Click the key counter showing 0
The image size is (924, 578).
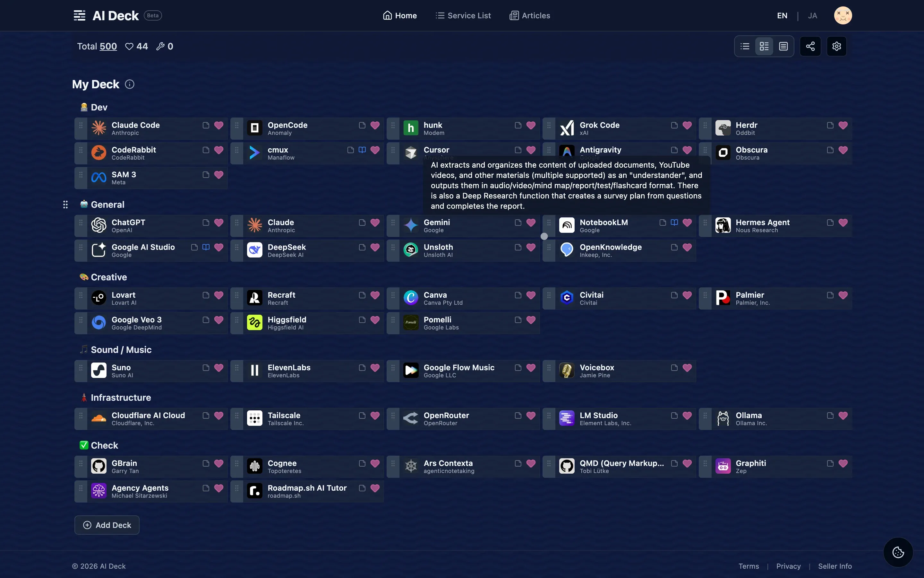165,46
